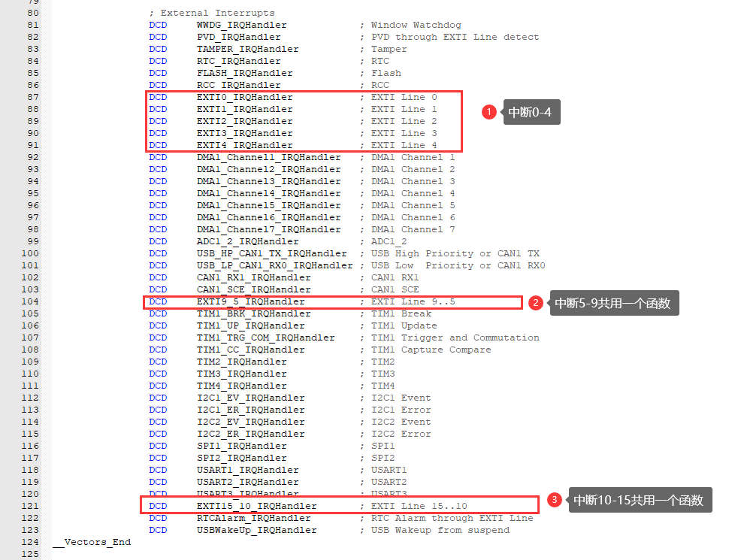
Task: Click line number 100 in gutter
Action: (x=30, y=254)
